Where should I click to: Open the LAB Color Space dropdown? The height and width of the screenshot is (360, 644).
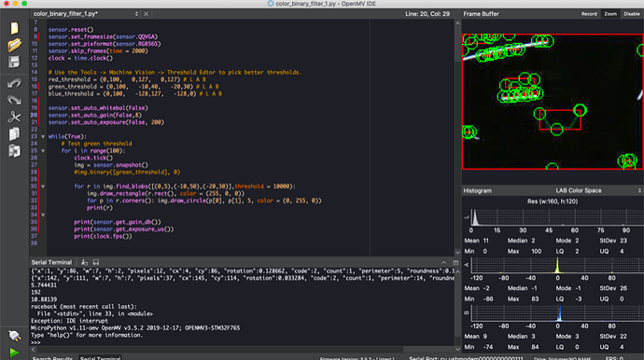point(598,190)
